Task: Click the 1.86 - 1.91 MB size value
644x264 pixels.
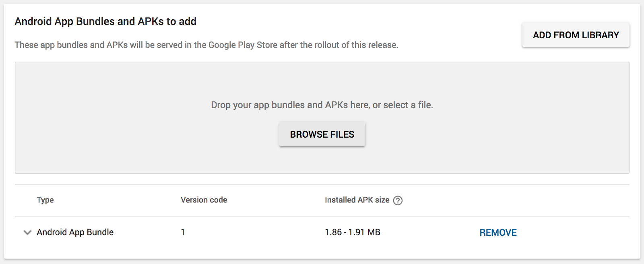Action: [353, 232]
